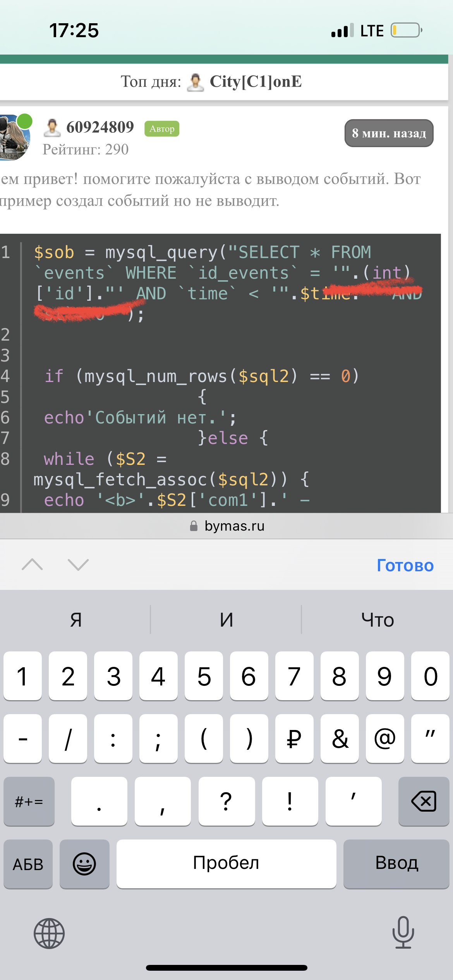
Task: Open profile of user 60924809
Action: click(x=100, y=127)
